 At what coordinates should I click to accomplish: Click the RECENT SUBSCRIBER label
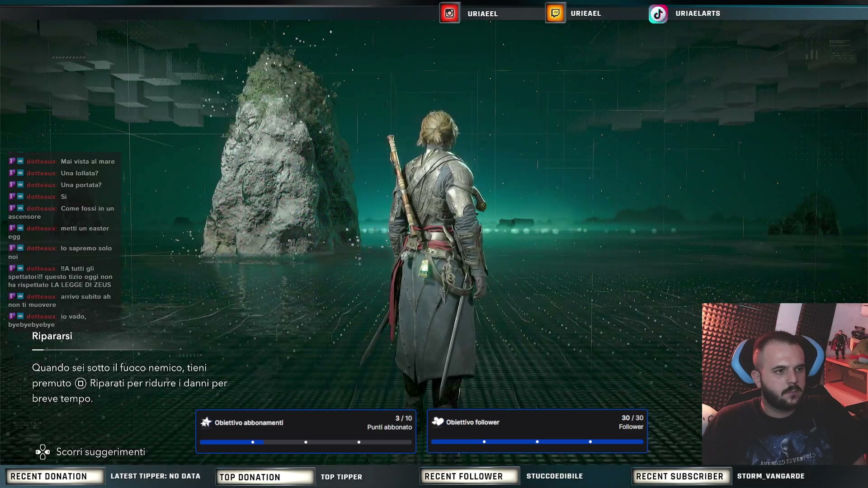click(681, 476)
